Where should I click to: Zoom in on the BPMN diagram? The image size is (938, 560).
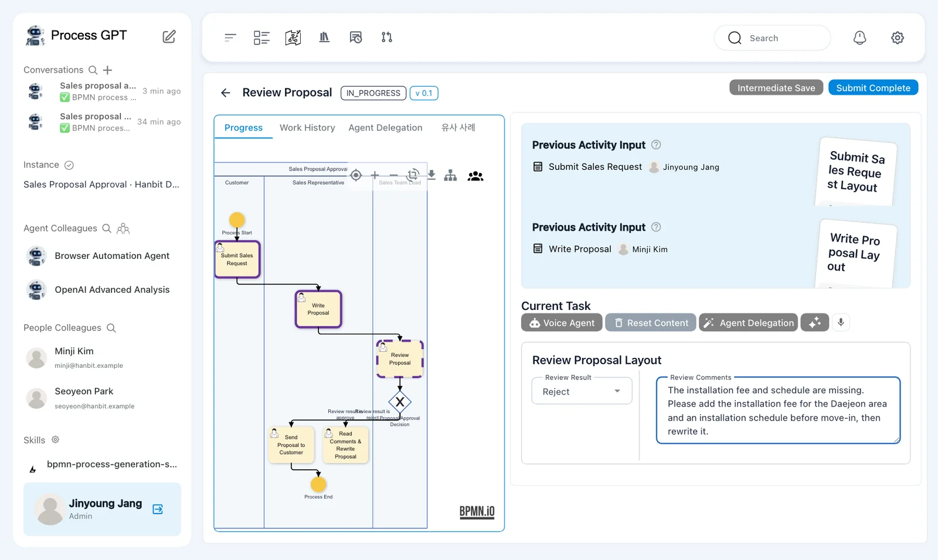click(x=375, y=175)
